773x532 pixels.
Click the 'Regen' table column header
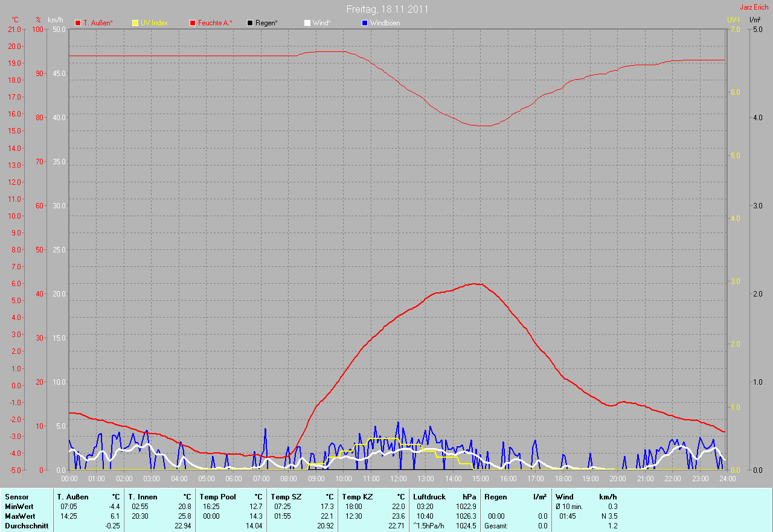[495, 497]
